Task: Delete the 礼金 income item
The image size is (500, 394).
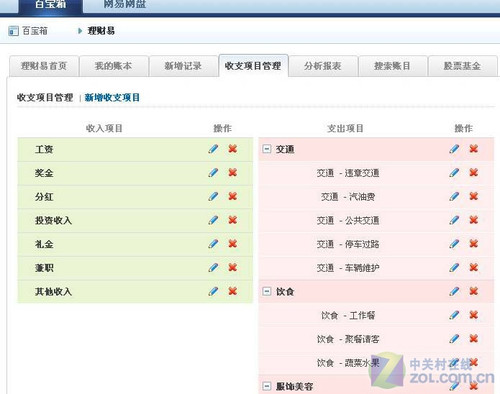Action: pyautogui.click(x=233, y=243)
